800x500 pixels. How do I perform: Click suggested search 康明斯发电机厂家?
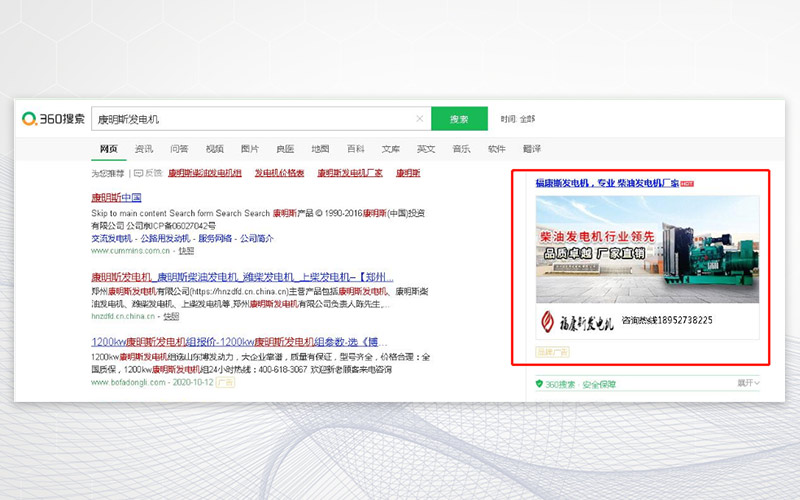[350, 173]
